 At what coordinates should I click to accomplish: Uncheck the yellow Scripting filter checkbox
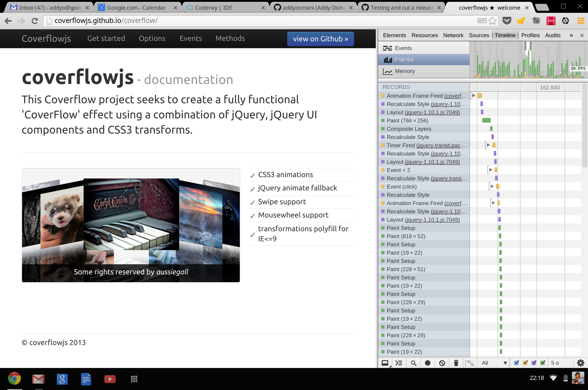[x=525, y=363]
